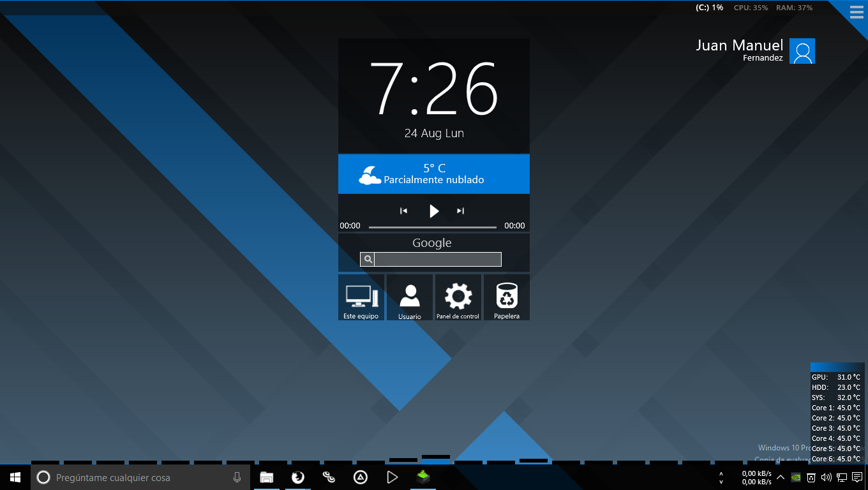Open the Action Center notifications

[857, 477]
